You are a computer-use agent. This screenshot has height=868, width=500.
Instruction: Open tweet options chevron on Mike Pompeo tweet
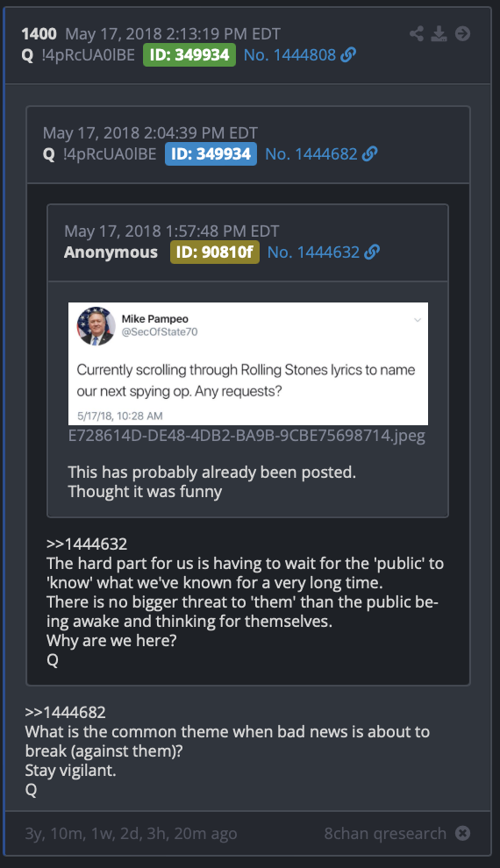(x=418, y=320)
